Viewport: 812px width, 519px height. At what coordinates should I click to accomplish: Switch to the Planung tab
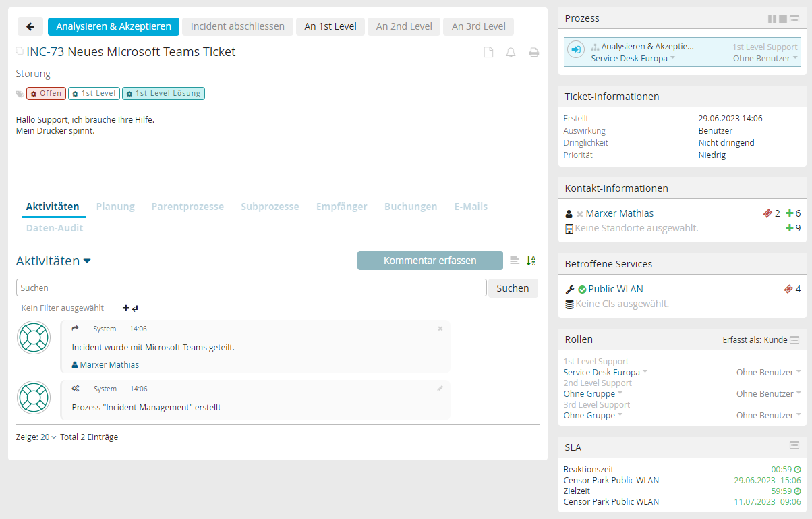pyautogui.click(x=115, y=207)
